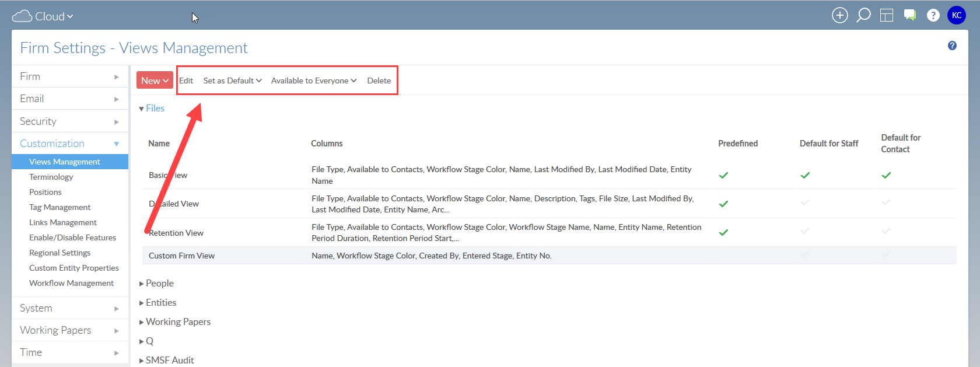This screenshot has height=367, width=980.
Task: Open Workflow Management settings
Action: [72, 283]
